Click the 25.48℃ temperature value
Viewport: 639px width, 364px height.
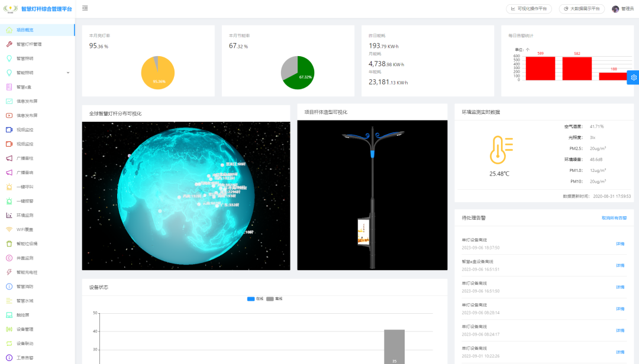[x=499, y=174]
